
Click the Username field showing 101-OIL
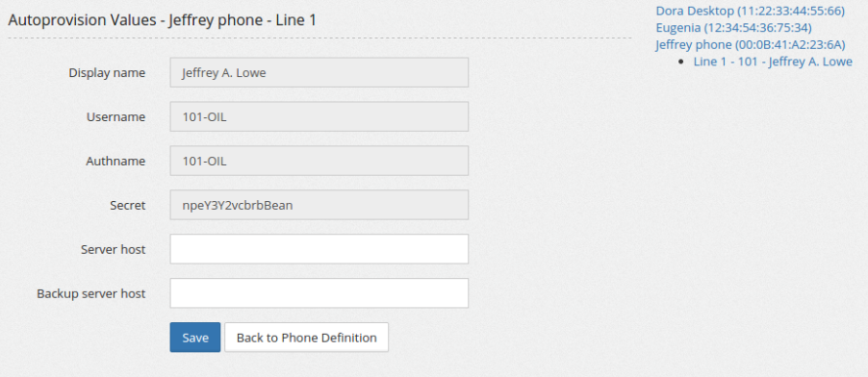pos(319,116)
